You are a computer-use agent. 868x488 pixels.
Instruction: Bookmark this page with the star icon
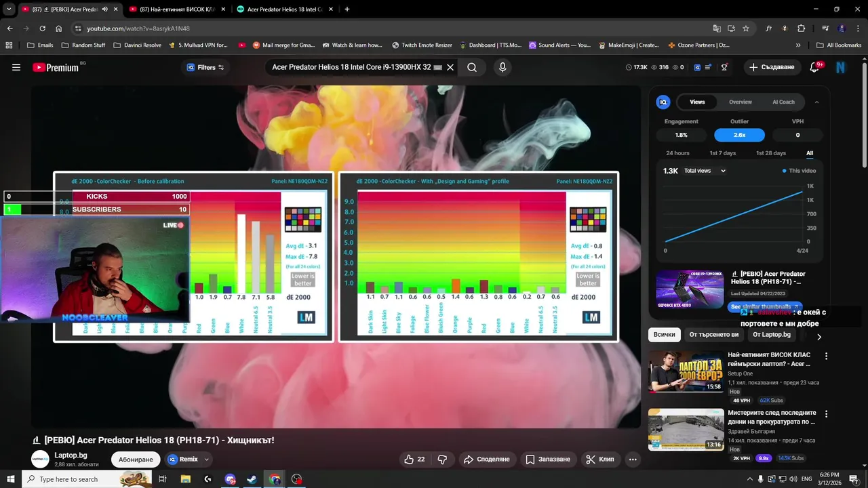746,28
